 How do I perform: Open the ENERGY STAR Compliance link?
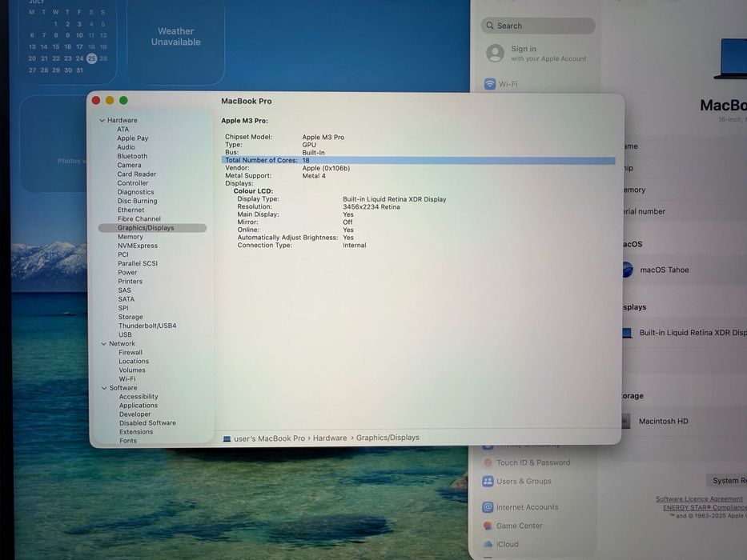pos(705,508)
